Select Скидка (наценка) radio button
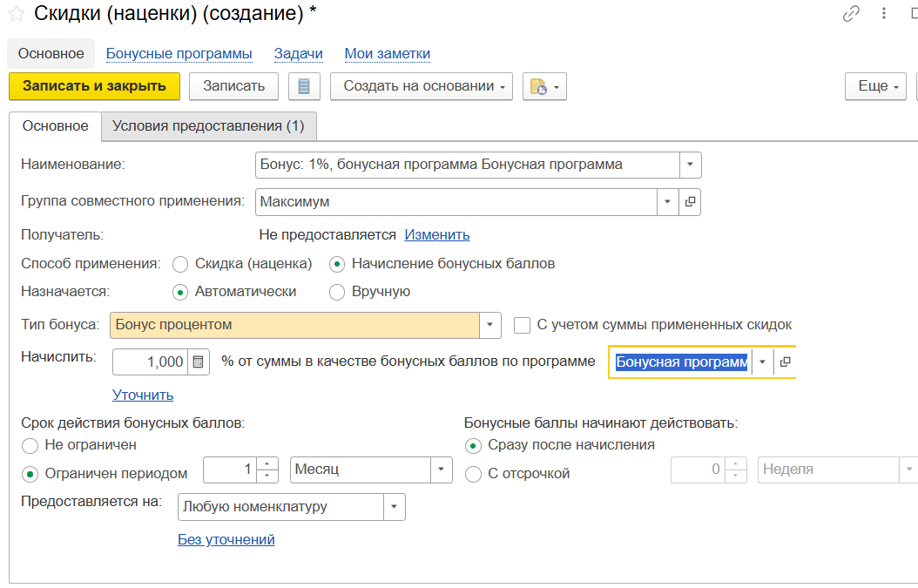This screenshot has height=588, width=918. coord(180,264)
